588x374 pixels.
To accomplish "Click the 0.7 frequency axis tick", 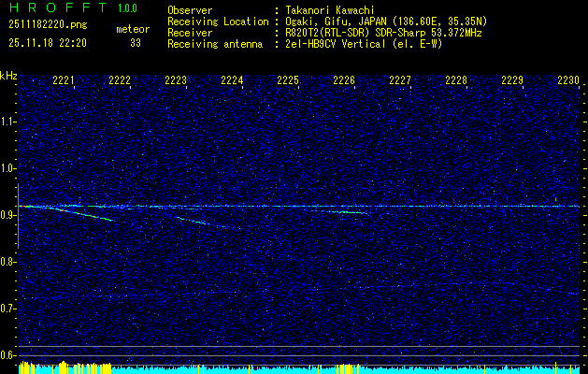I will coord(8,309).
